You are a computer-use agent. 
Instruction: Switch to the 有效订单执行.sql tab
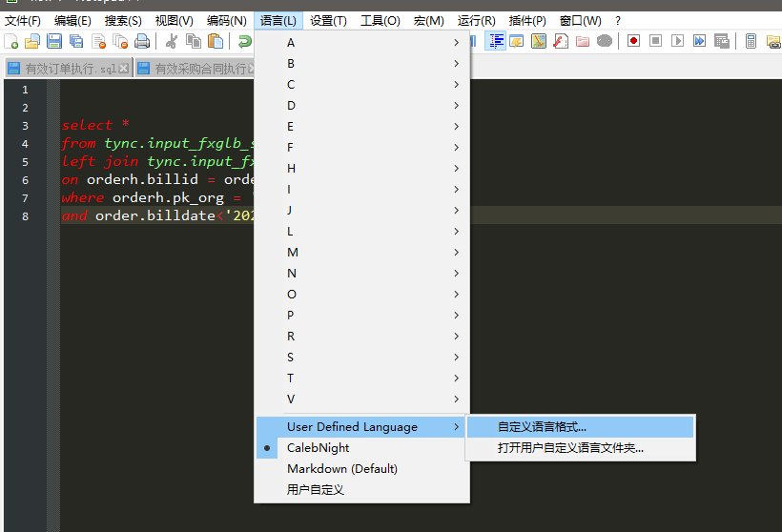(x=71, y=69)
